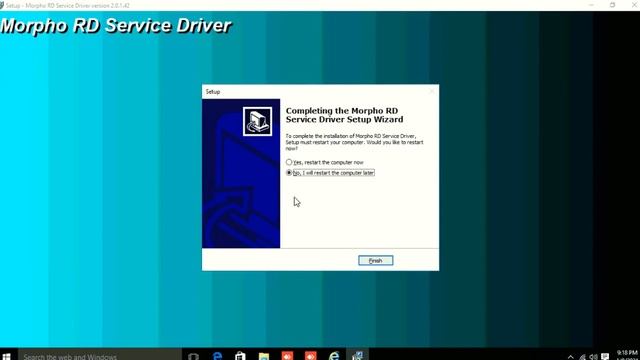This screenshot has width=640, height=360.
Task: Click the 'Completing the Morpho RD' heading
Action: point(344,115)
